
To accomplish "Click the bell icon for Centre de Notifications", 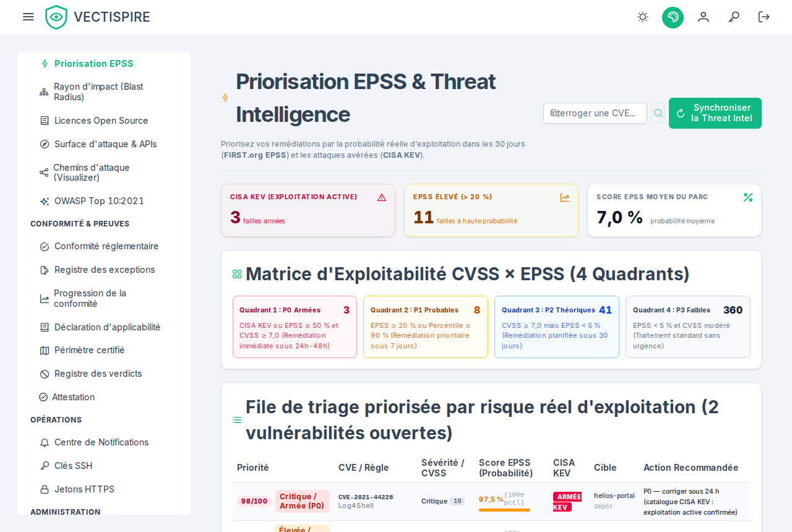I will click(x=45, y=442).
